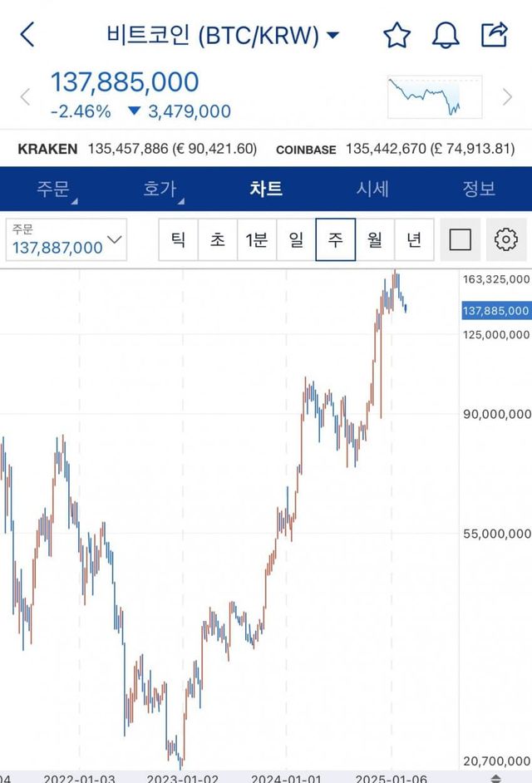Screen dimensions: 532x783
Task: Open the 주문 price dropdown
Action: pyautogui.click(x=66, y=240)
